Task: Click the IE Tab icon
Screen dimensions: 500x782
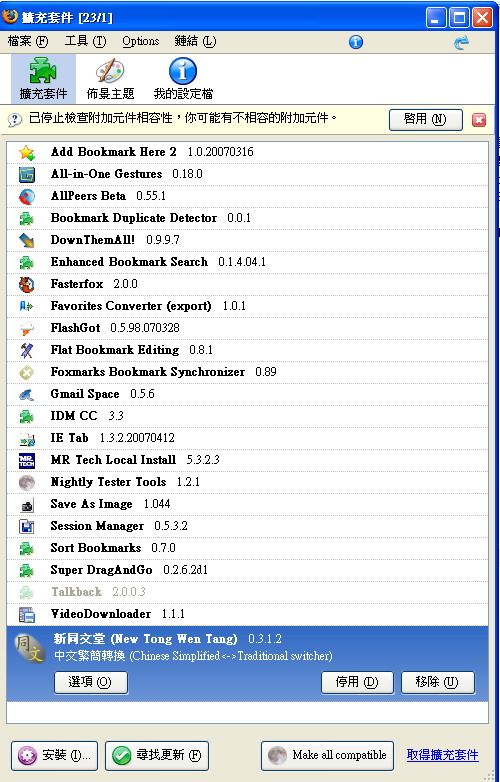Action: click(27, 438)
